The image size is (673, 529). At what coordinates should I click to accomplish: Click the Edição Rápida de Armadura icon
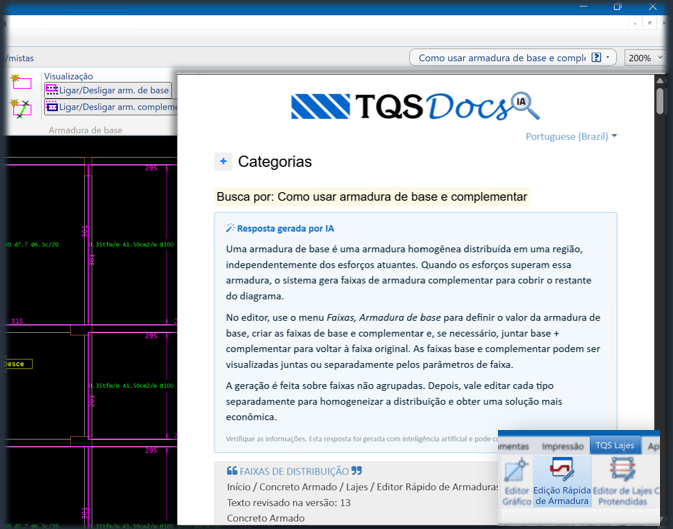pos(562,481)
